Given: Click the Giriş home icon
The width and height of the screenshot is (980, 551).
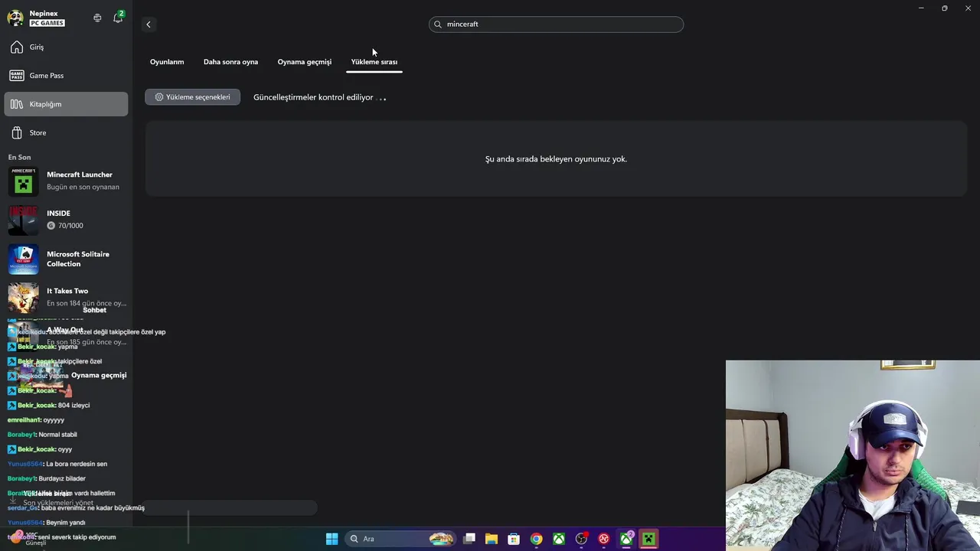Looking at the screenshot, I should pos(17,47).
